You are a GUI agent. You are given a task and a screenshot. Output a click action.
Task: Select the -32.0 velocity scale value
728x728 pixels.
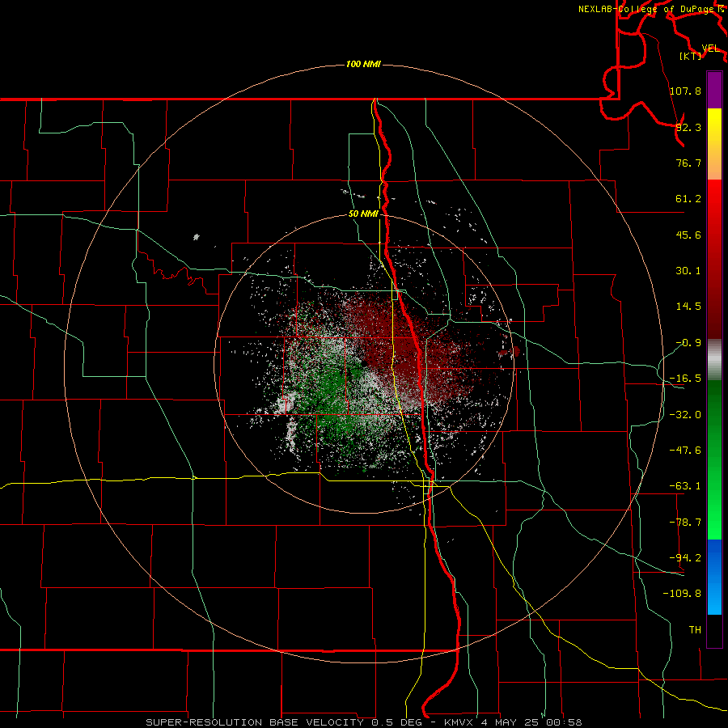point(685,415)
